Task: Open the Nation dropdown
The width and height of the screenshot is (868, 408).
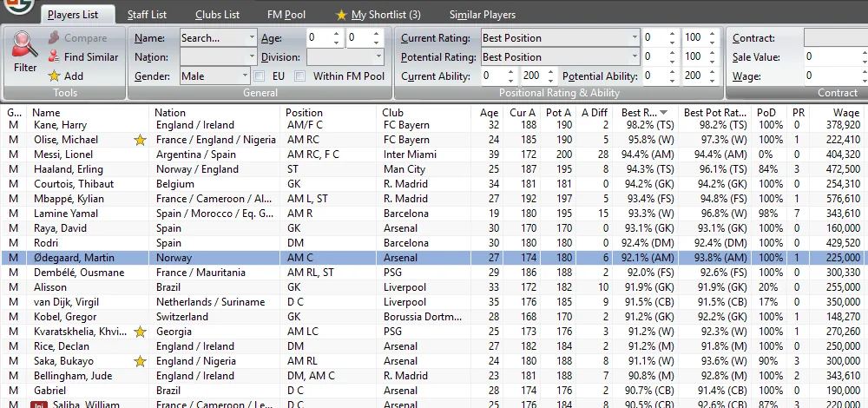Action: (253, 56)
